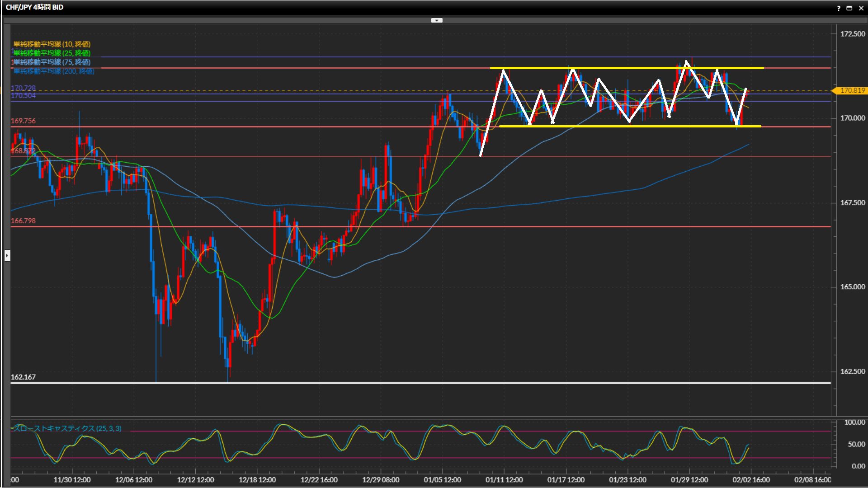868x488 pixels.
Task: Click the 01/17 12:00 time axis label
Action: [566, 479]
